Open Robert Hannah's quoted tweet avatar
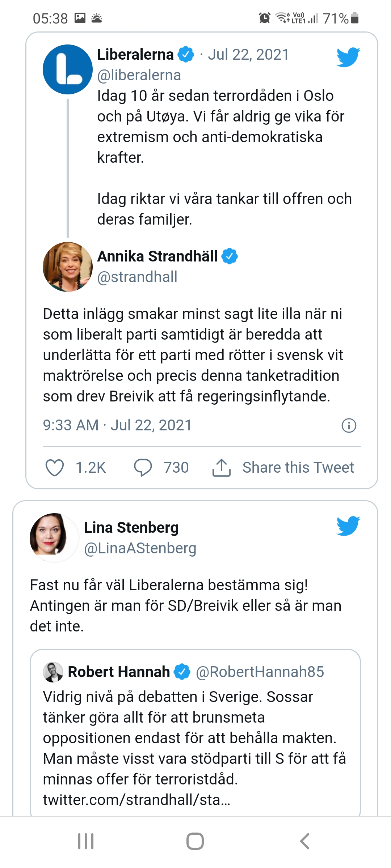 [53, 672]
